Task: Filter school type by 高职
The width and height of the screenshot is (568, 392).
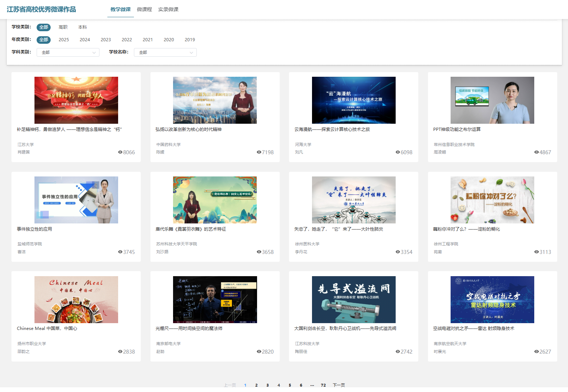Action: point(63,27)
